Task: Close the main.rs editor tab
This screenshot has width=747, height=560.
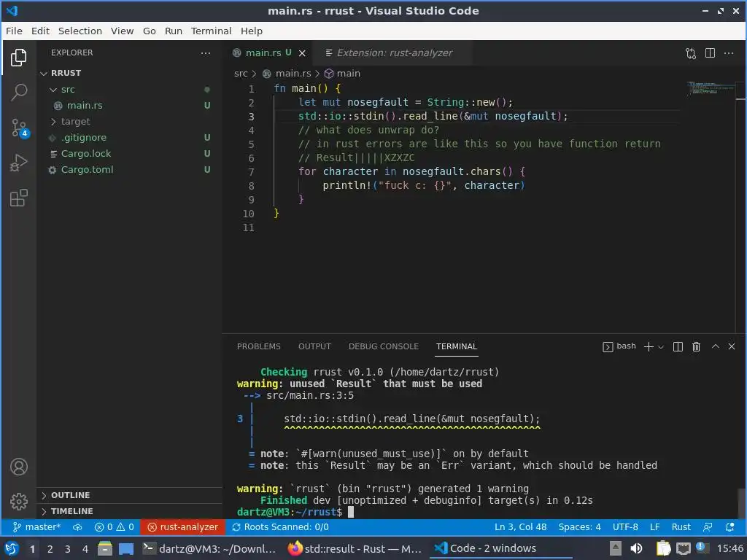Action: tap(302, 53)
